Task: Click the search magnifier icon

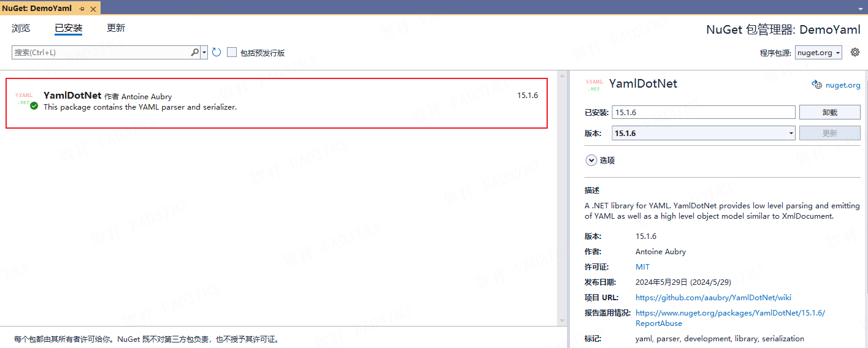Action: click(x=195, y=53)
